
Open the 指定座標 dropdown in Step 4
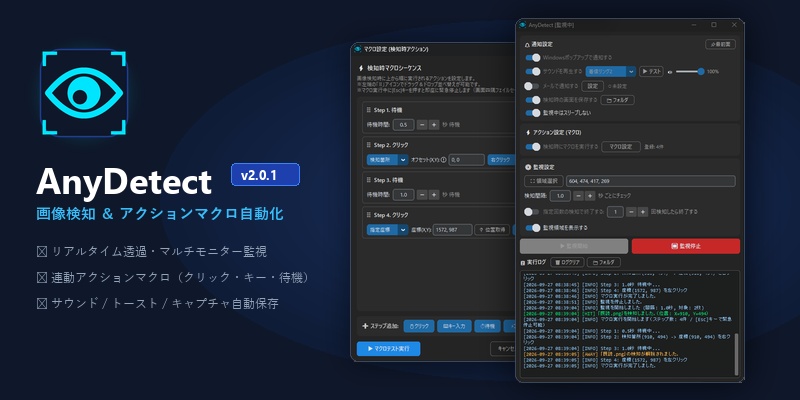(x=387, y=230)
